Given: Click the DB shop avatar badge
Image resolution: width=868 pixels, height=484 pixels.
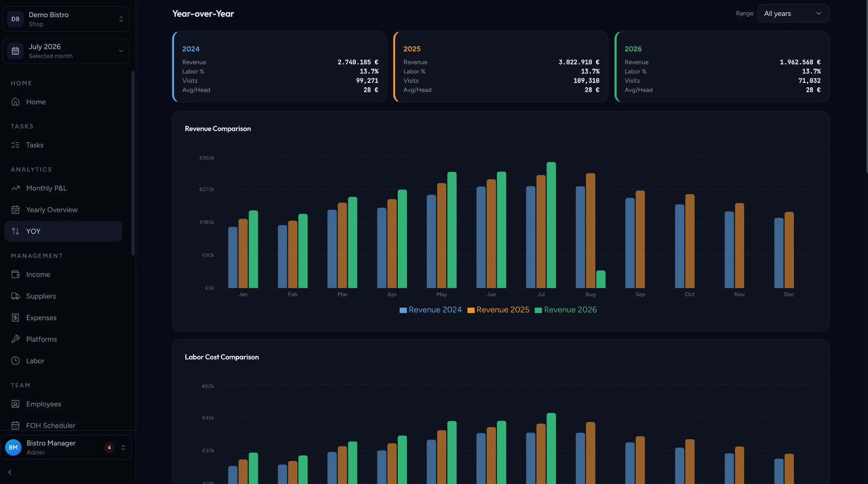Looking at the screenshot, I should (15, 19).
